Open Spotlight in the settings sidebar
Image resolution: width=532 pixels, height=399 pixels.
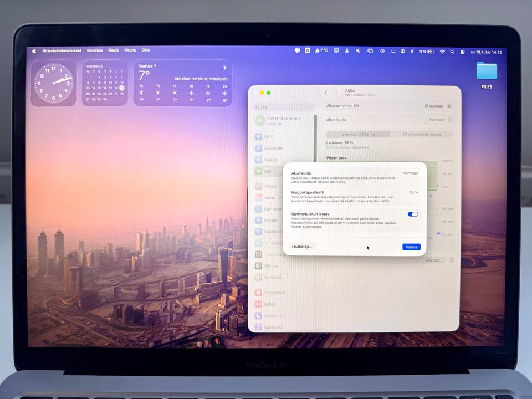[268, 232]
